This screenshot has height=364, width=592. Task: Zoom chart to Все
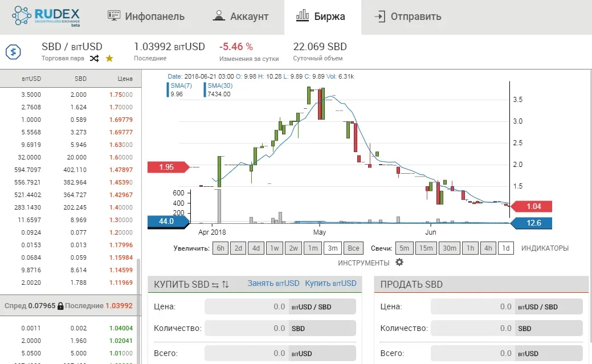coord(353,248)
